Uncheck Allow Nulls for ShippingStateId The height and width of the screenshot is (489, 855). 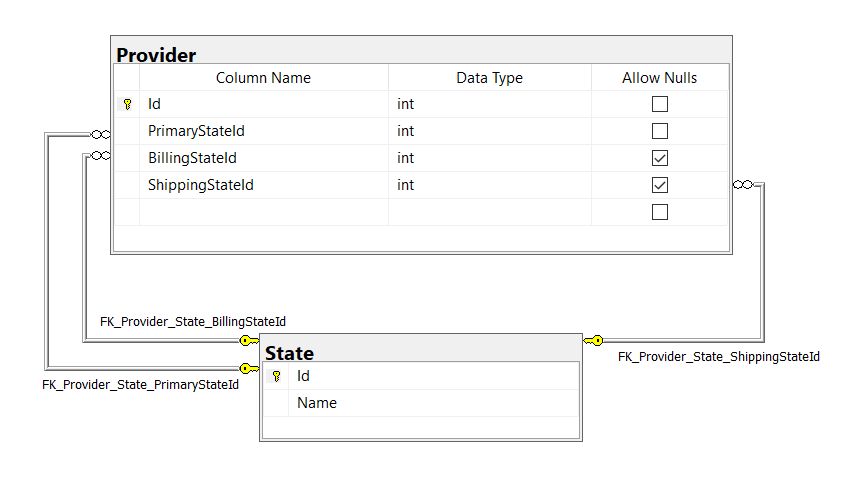tap(659, 185)
